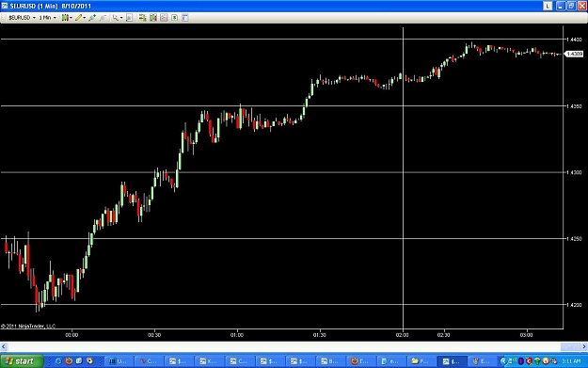This screenshot has width=588, height=368.
Task: Click the 1.4300 price axis label
Action: point(574,172)
